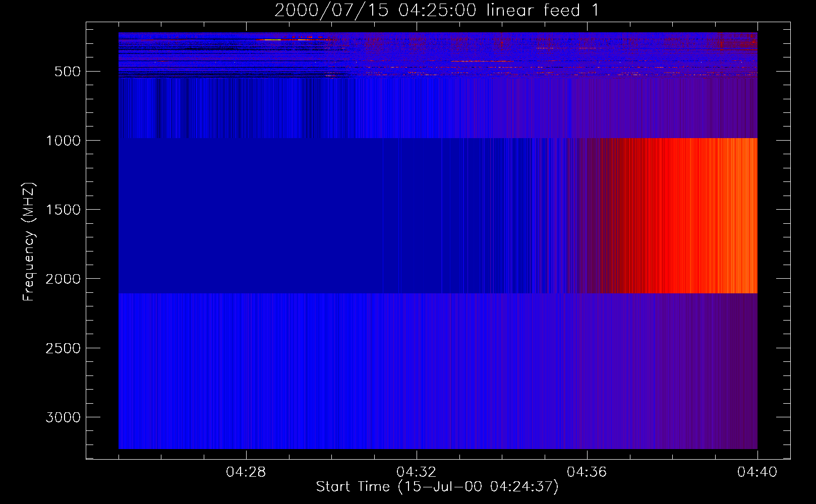Click the 04:40 time tick label

(x=757, y=472)
